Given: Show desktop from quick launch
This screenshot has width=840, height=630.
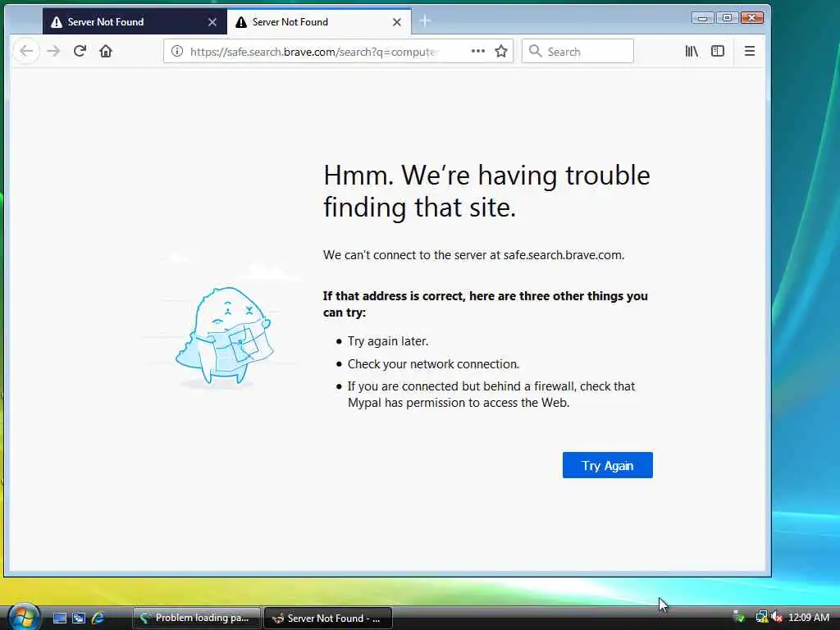Looking at the screenshot, I should pyautogui.click(x=59, y=619).
